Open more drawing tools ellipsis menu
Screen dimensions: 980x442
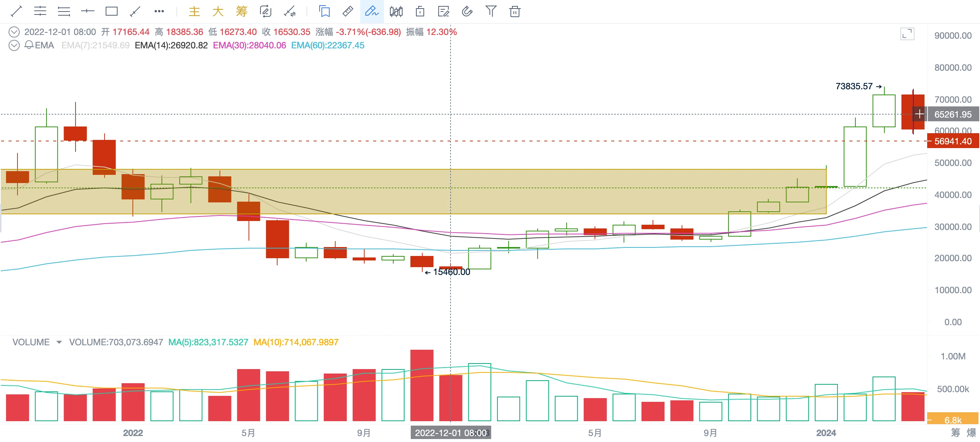point(159,12)
